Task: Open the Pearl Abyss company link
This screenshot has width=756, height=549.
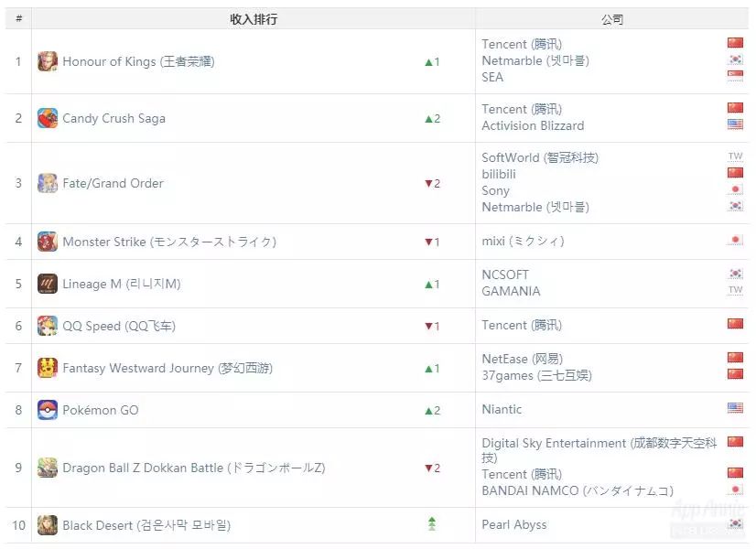Action: [x=514, y=524]
